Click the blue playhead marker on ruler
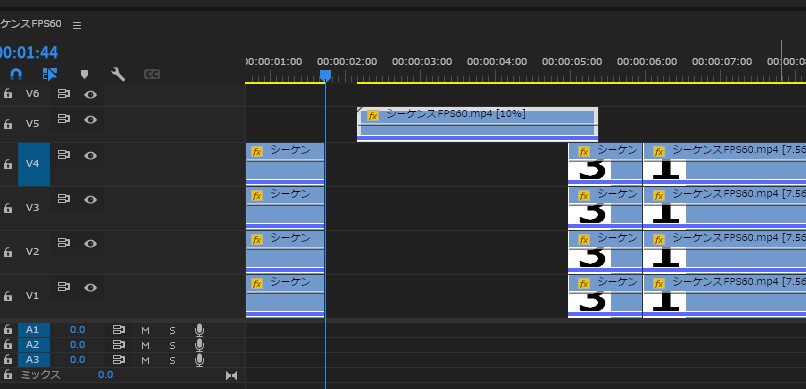 pos(325,76)
